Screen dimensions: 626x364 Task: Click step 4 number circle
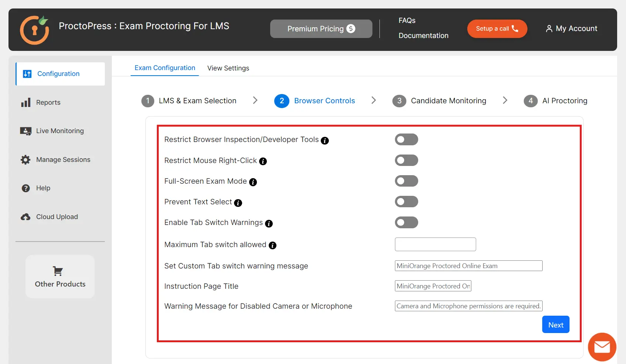tap(531, 101)
